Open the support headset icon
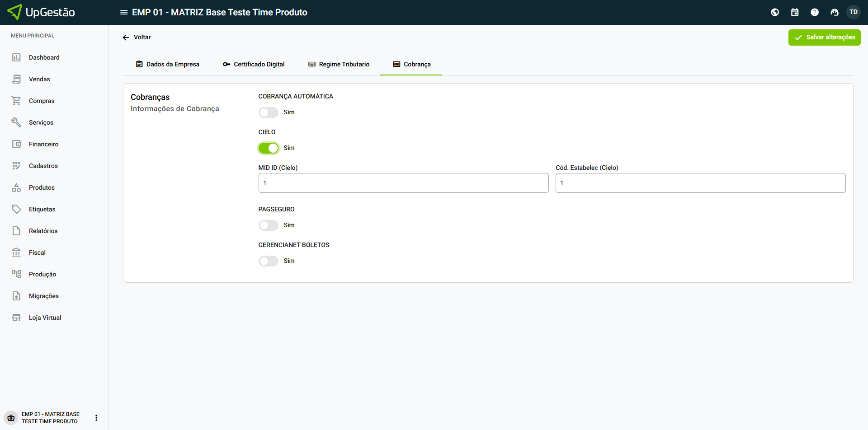 coord(835,12)
